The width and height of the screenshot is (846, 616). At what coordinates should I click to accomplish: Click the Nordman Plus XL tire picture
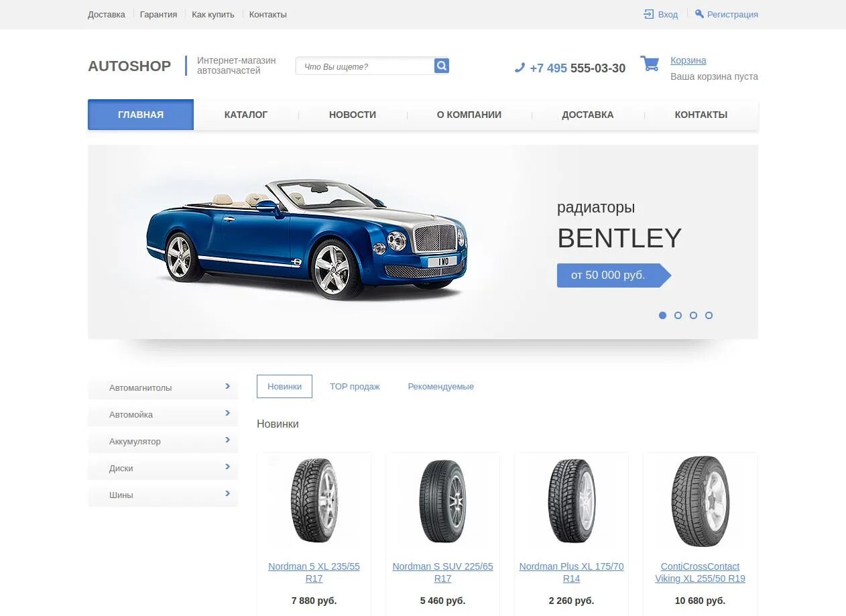pos(571,501)
